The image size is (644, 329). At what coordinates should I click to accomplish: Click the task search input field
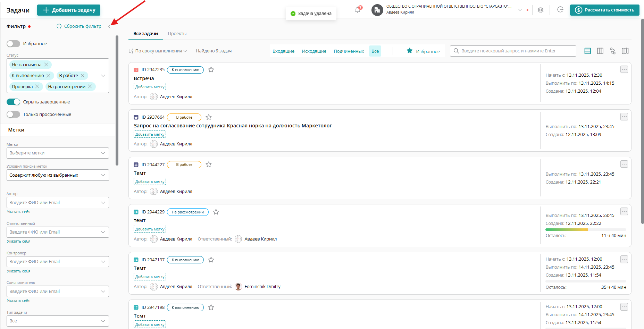[513, 51]
